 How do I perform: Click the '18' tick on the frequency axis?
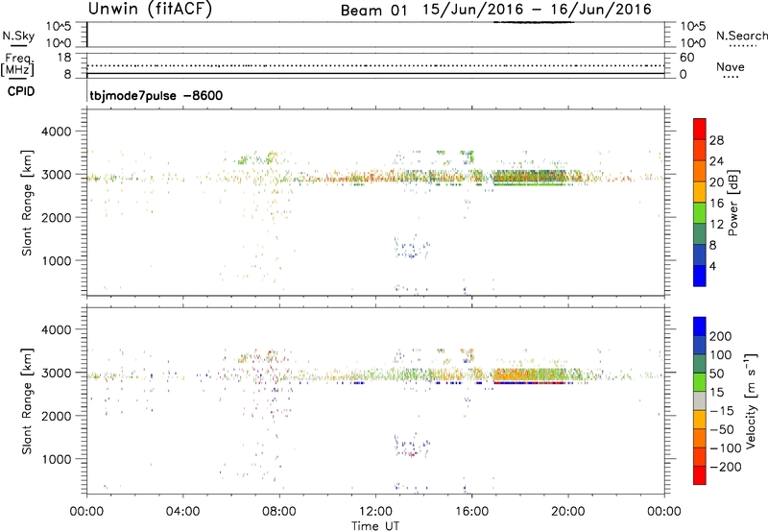coord(64,58)
